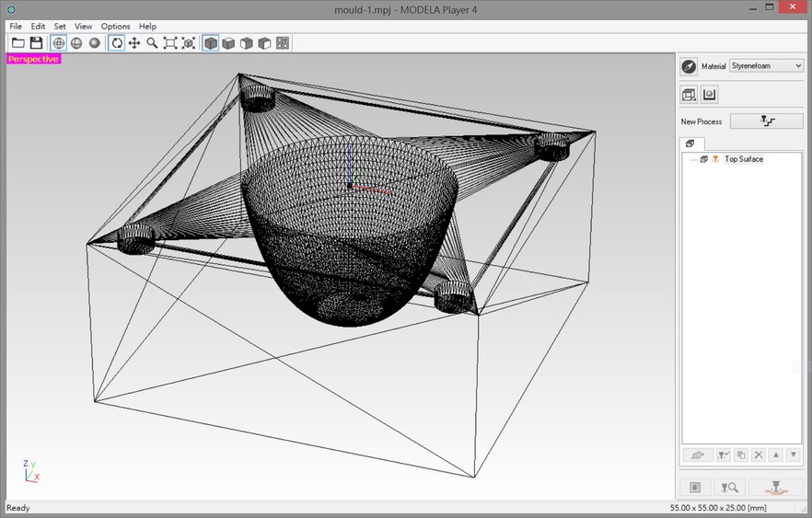Click the fit-to-model cube icon
812x518 pixels.
[x=189, y=43]
